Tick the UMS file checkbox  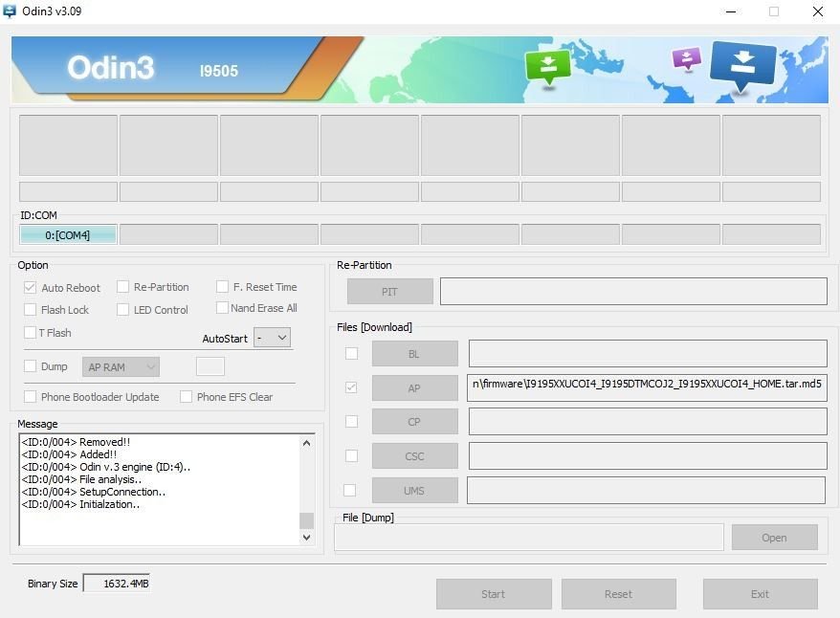(349, 490)
